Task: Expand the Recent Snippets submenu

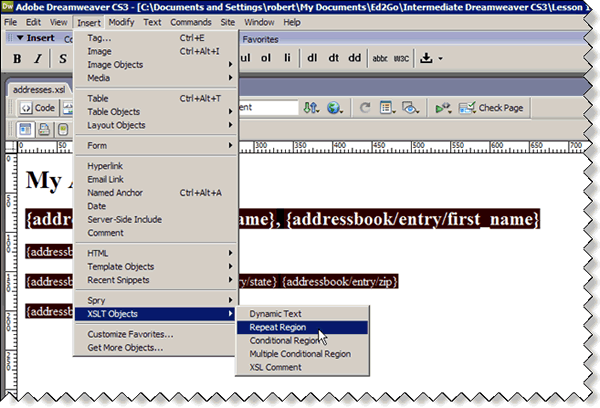Action: pos(155,280)
